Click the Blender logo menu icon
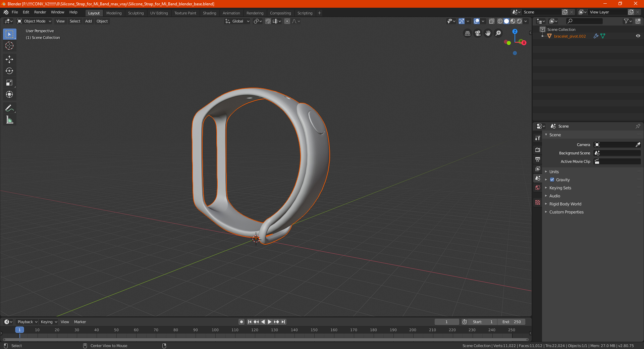 [x=6, y=12]
